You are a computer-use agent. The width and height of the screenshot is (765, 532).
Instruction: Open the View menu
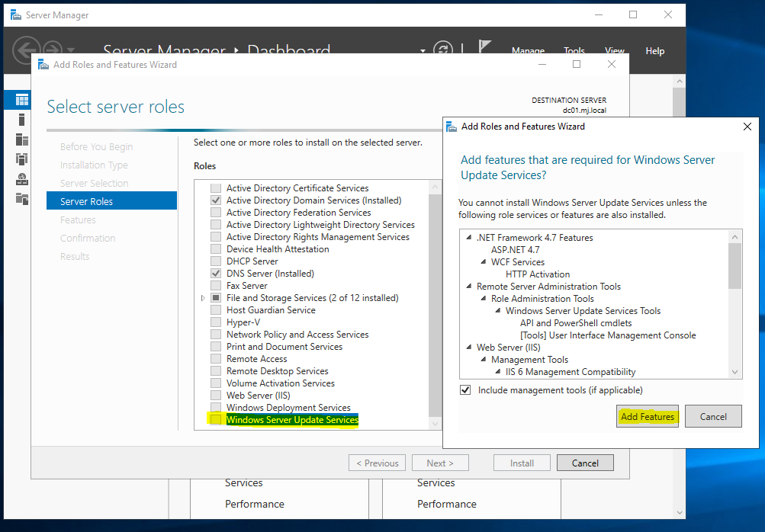coord(614,50)
